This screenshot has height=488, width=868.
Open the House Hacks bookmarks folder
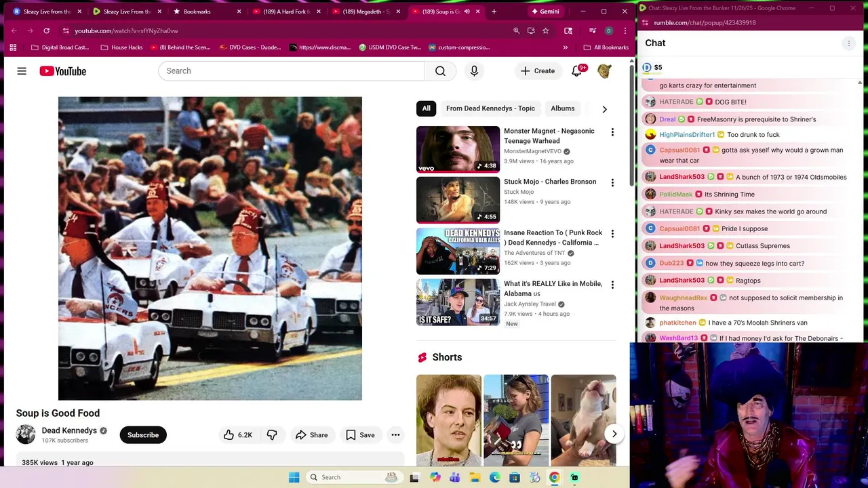121,47
